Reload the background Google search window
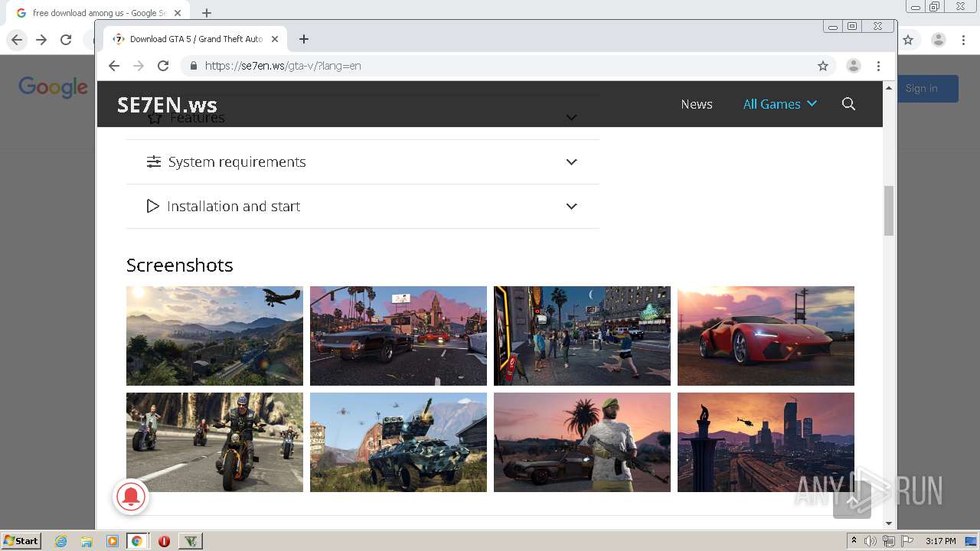The height and width of the screenshot is (551, 980). [x=66, y=40]
